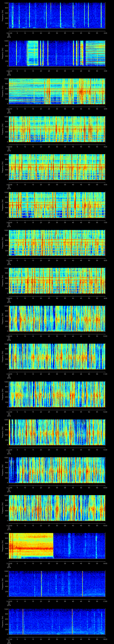The height and width of the screenshot is (644, 114).
Task: Click the 3:08:00 time axis label
Action: click(9, 298)
